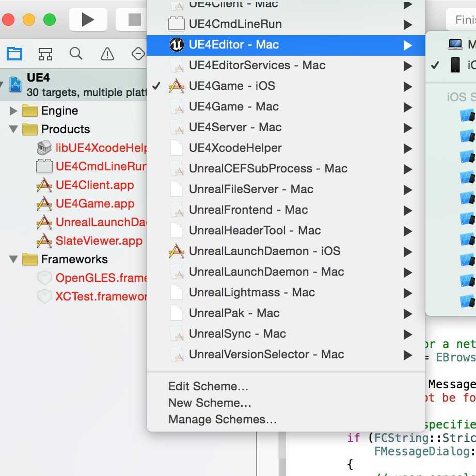Viewport: 476px width, 476px height.
Task: Collapse the Frameworks folder
Action: [x=13, y=259]
